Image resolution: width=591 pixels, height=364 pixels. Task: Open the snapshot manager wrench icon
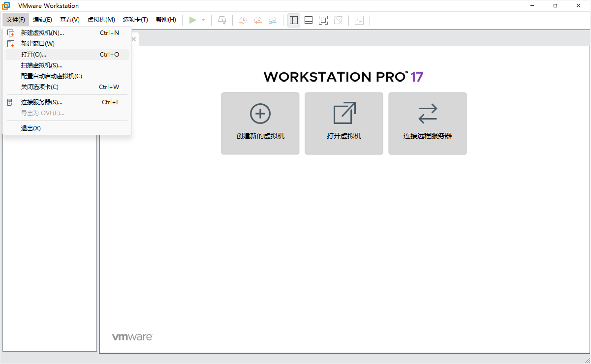[273, 20]
